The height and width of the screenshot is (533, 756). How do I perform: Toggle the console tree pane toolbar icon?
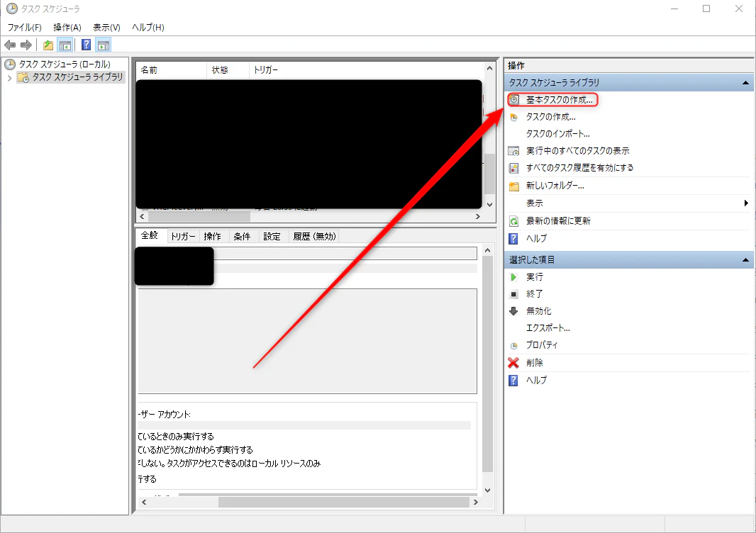pos(65,45)
